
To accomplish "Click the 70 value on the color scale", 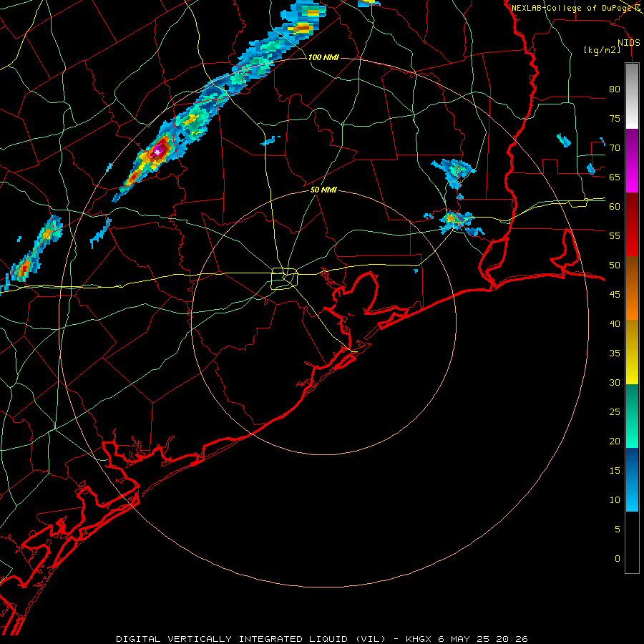I will pos(615,148).
